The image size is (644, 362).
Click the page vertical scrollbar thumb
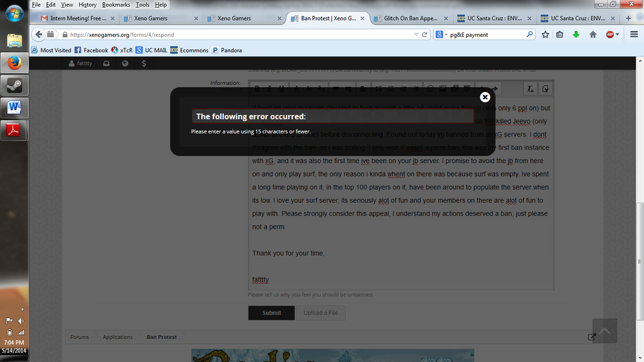pos(639,262)
